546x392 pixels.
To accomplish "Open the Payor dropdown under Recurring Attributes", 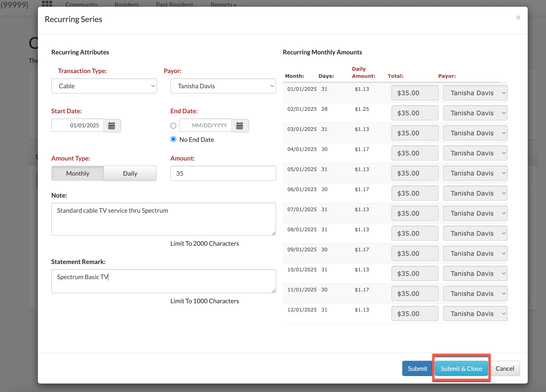I will pyautogui.click(x=223, y=86).
